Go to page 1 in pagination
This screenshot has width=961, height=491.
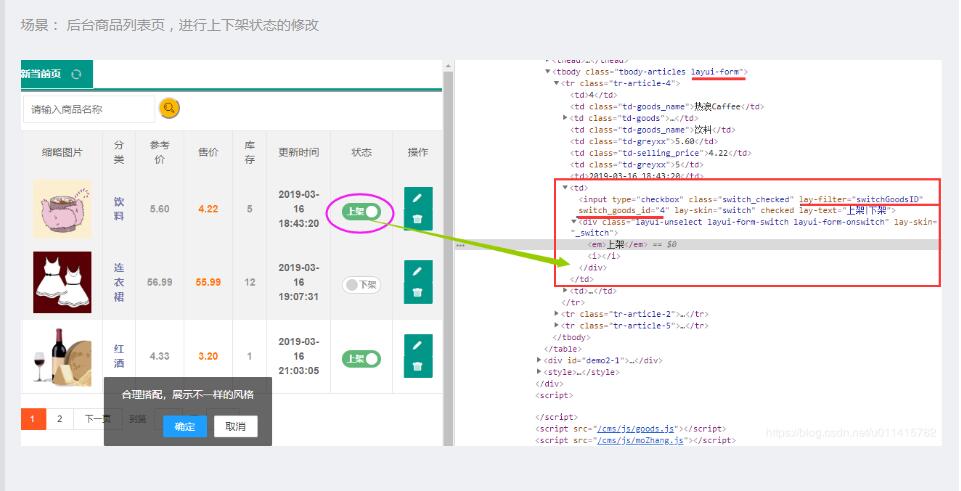[33, 419]
